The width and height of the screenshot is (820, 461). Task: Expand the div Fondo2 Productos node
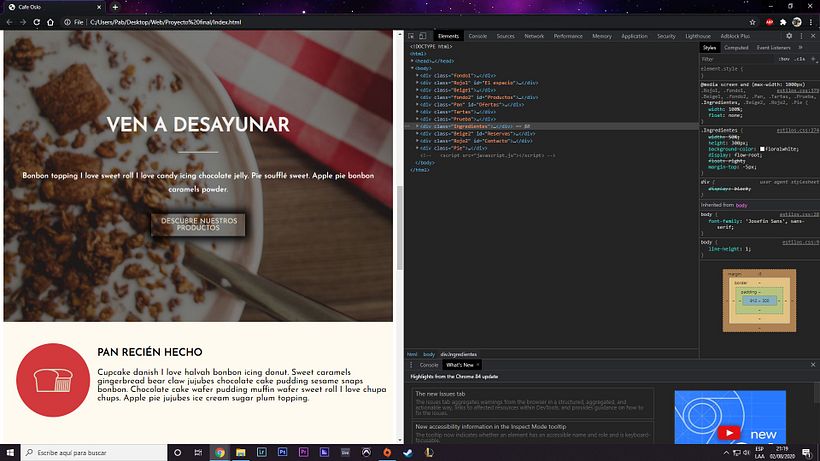point(417,98)
